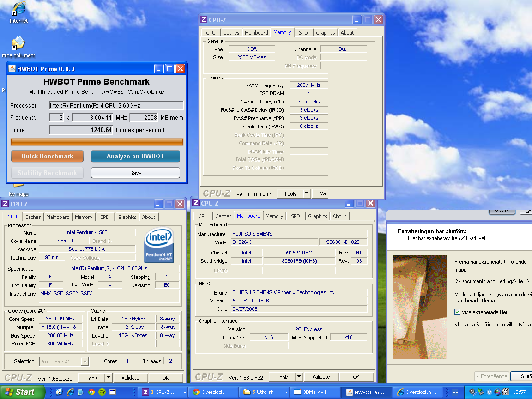Expand the CPU-Z taskbar group arrow
This screenshot has height=399, width=532.
[185, 392]
